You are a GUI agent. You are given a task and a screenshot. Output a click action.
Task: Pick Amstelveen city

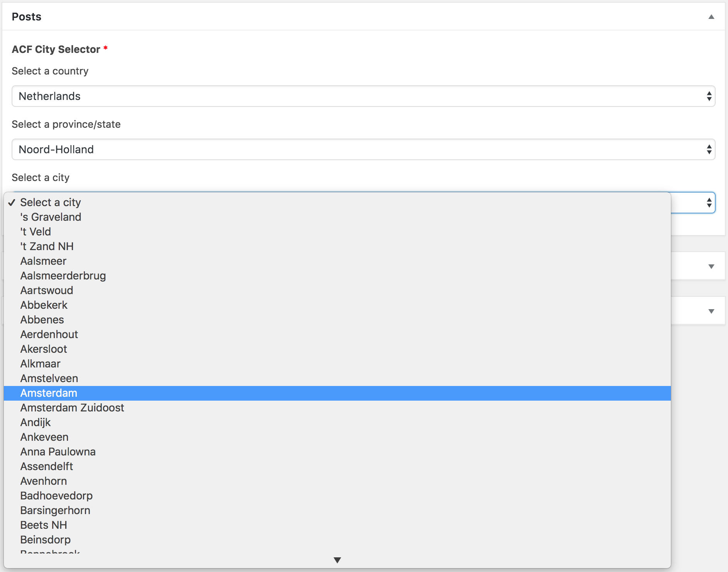click(337, 378)
